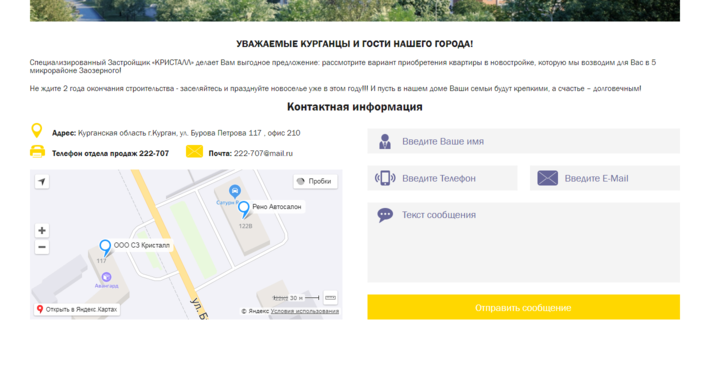The height and width of the screenshot is (366, 710).
Task: Click into the Текст сообщения text area
Action: (x=523, y=242)
